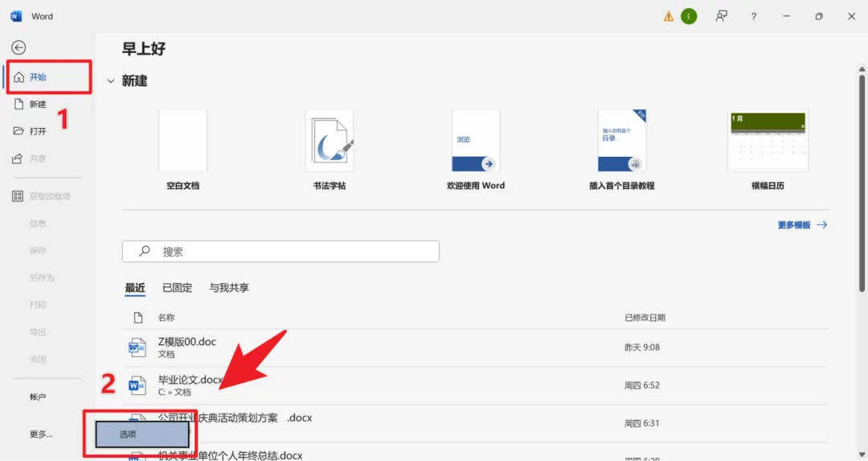
Task: Open Z模版00.doc from recent list
Action: 475,348
